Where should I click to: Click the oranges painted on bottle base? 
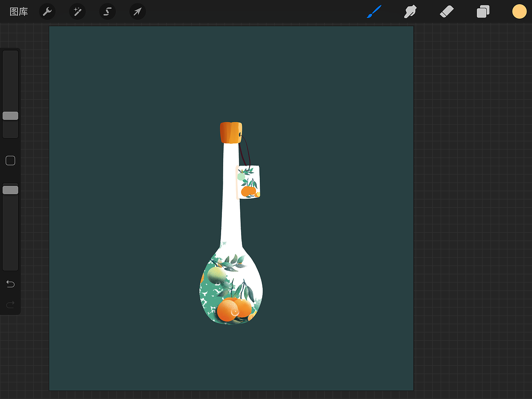(x=234, y=309)
